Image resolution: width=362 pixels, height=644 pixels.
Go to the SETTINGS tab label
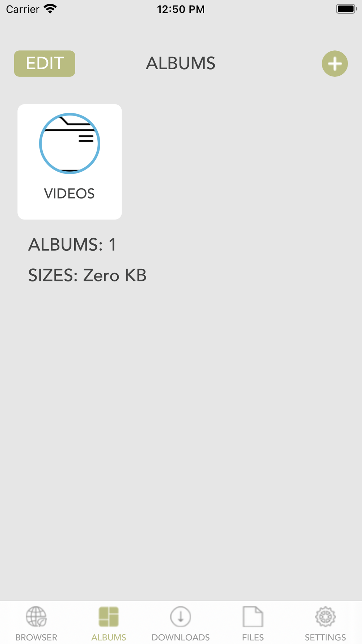[325, 637]
